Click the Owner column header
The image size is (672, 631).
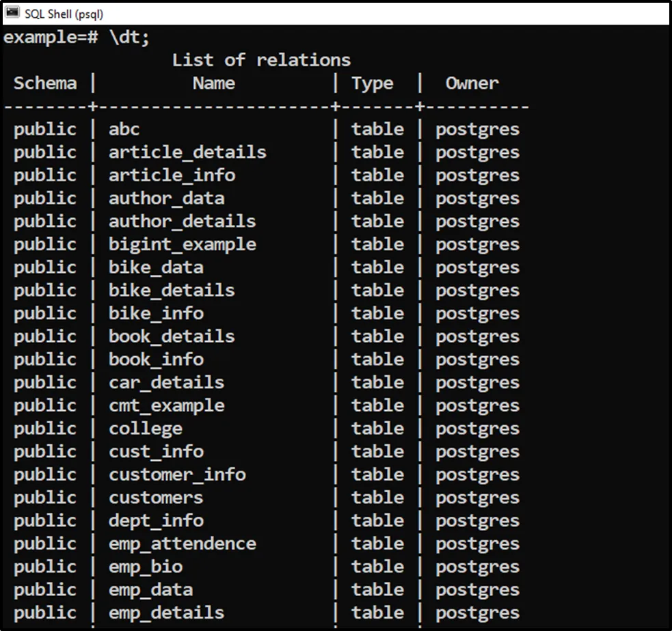pos(472,83)
